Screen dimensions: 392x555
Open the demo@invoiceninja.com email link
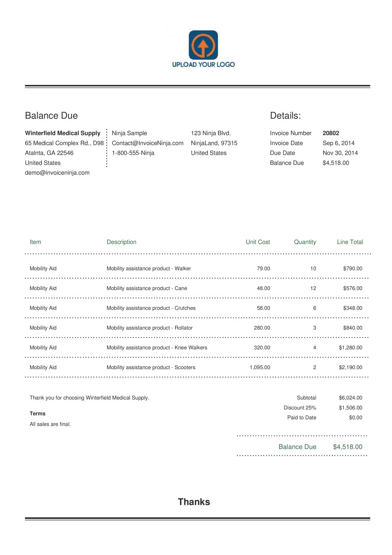[57, 173]
